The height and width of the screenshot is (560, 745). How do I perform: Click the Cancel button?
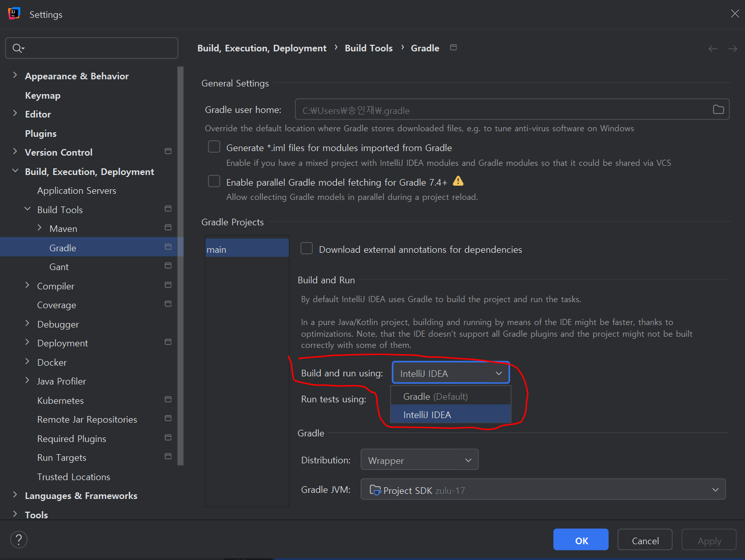tap(645, 540)
